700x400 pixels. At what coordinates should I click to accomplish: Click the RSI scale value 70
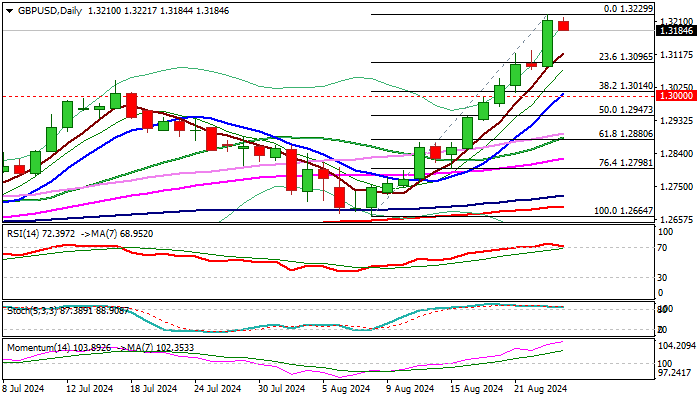click(x=663, y=248)
